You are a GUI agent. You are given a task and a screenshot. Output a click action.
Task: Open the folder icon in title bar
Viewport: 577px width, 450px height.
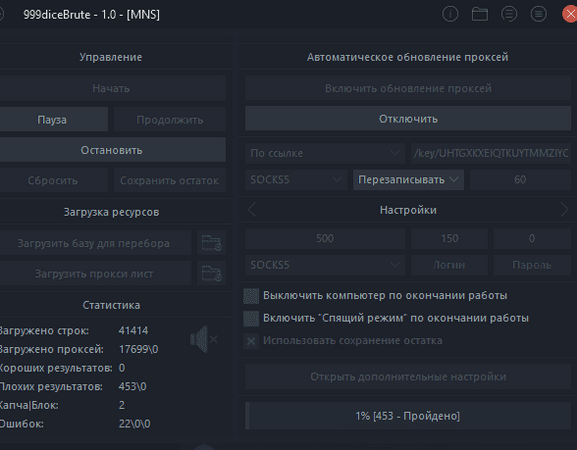(x=479, y=14)
